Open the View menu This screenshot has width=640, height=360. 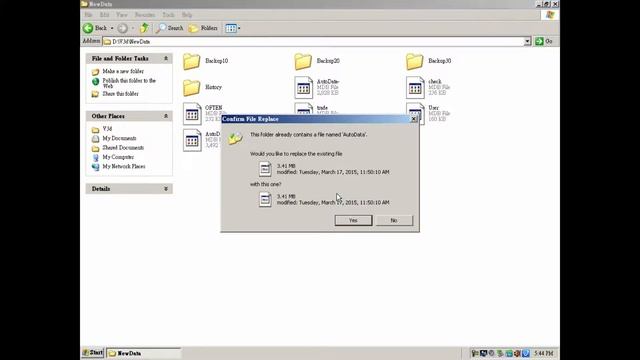122,15
